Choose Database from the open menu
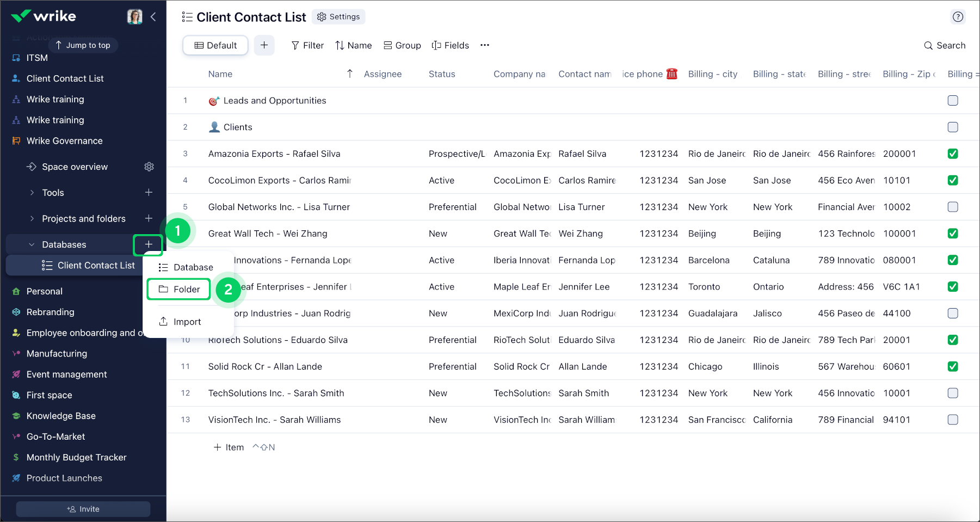This screenshot has width=980, height=522. [x=193, y=267]
